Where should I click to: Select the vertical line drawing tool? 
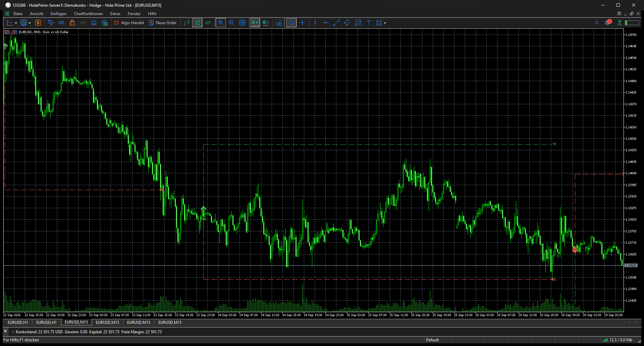pyautogui.click(x=315, y=23)
